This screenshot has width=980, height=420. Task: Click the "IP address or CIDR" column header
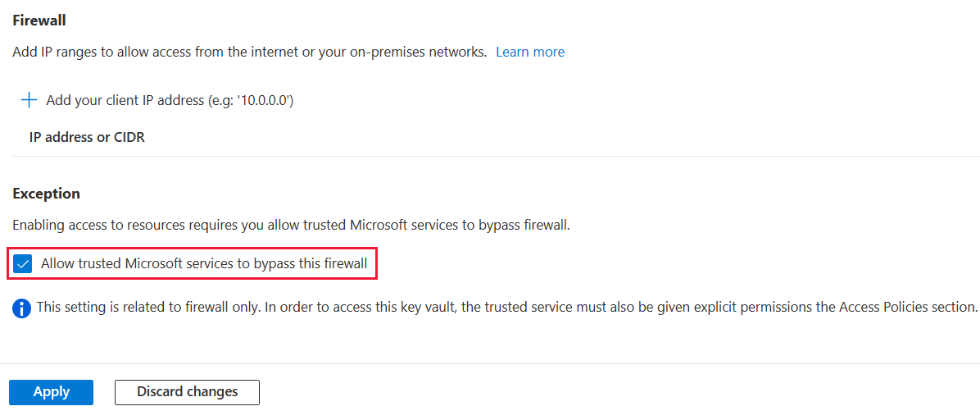coord(87,137)
